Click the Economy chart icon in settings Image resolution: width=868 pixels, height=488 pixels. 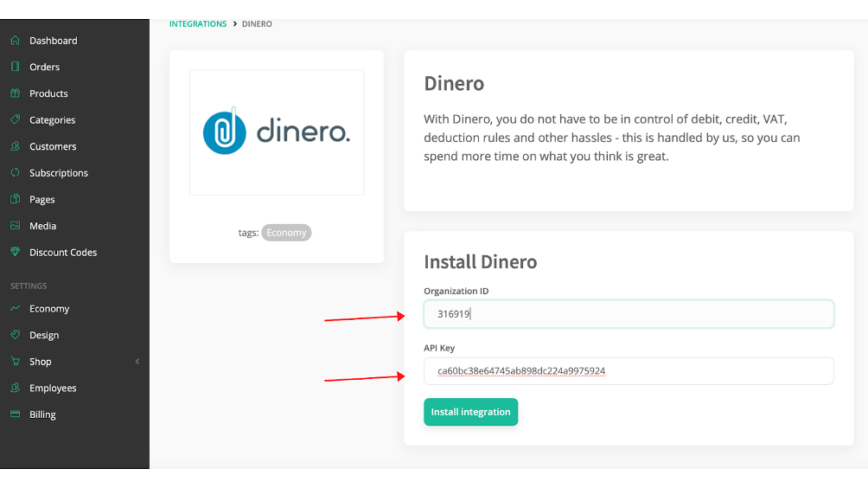point(15,308)
